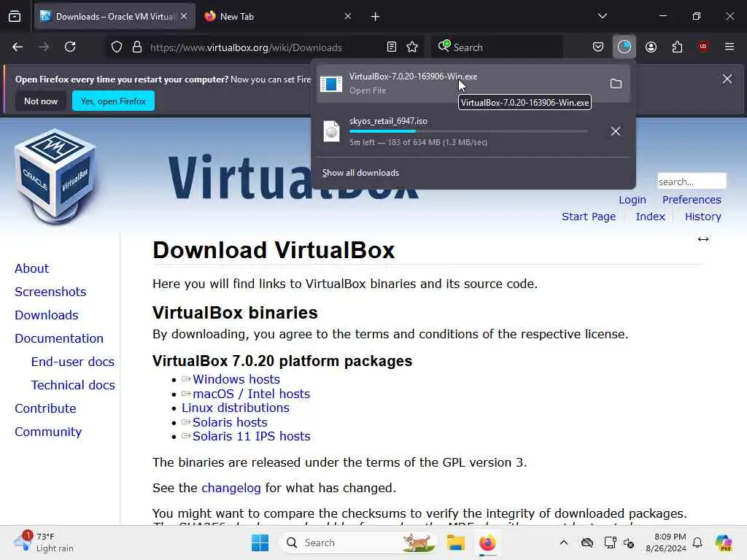The width and height of the screenshot is (747, 560).
Task: Open the changelog link
Action: (x=231, y=488)
